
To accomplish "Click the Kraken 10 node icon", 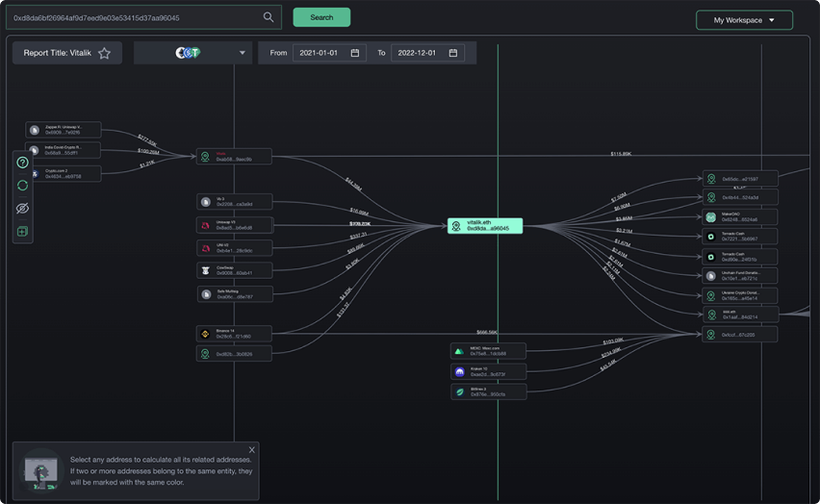I will coord(460,371).
